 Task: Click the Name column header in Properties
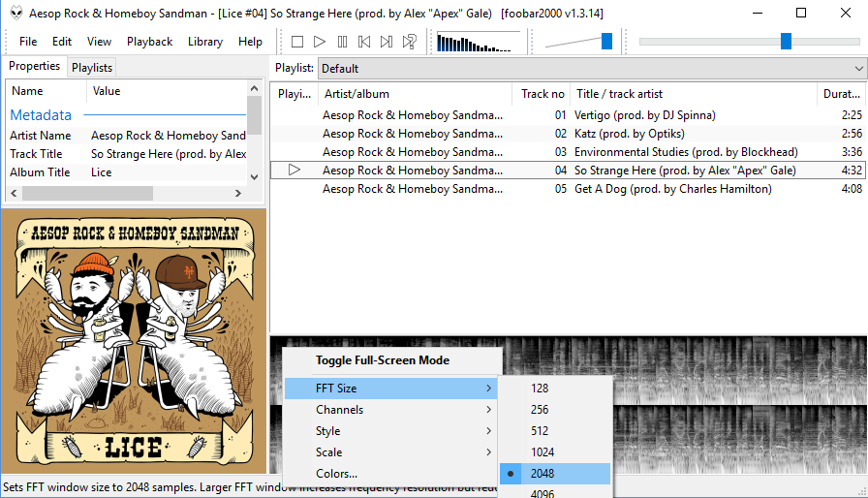click(46, 91)
